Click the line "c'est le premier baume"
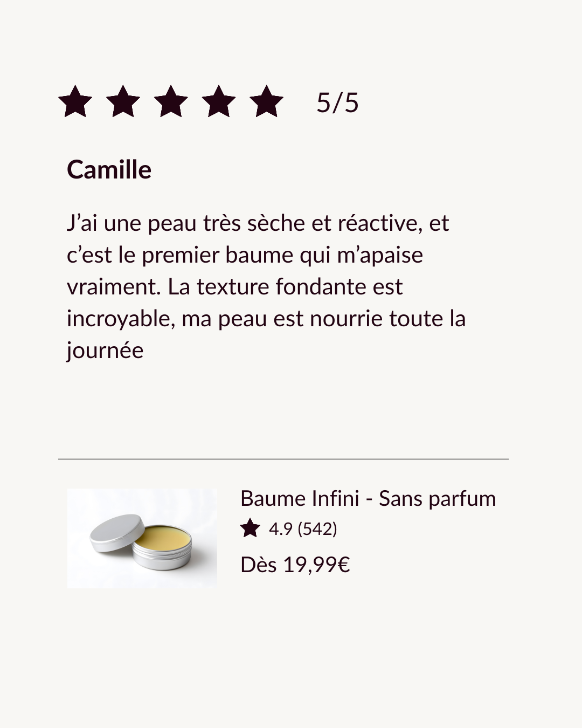Screen dimensions: 582x728 (245, 255)
